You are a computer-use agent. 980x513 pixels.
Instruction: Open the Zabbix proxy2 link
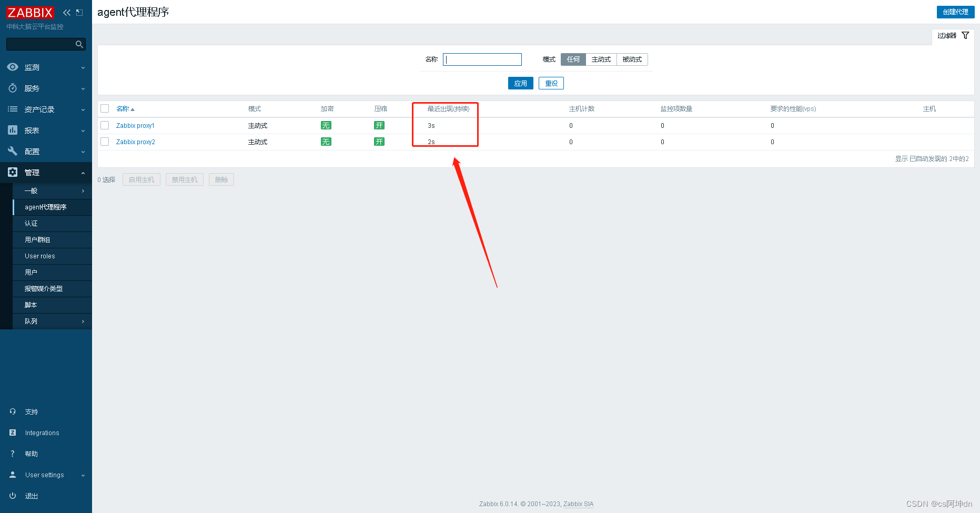pos(136,142)
